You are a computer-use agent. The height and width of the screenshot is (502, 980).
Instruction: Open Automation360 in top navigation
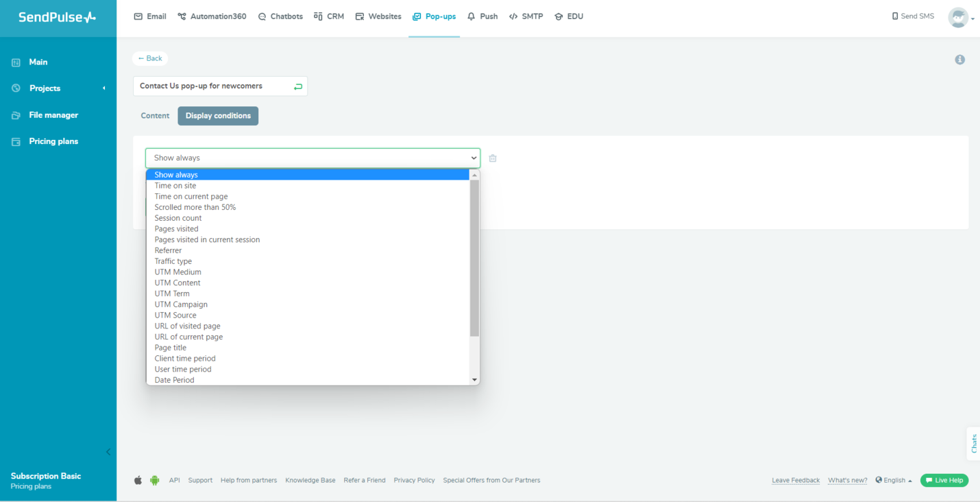212,16
